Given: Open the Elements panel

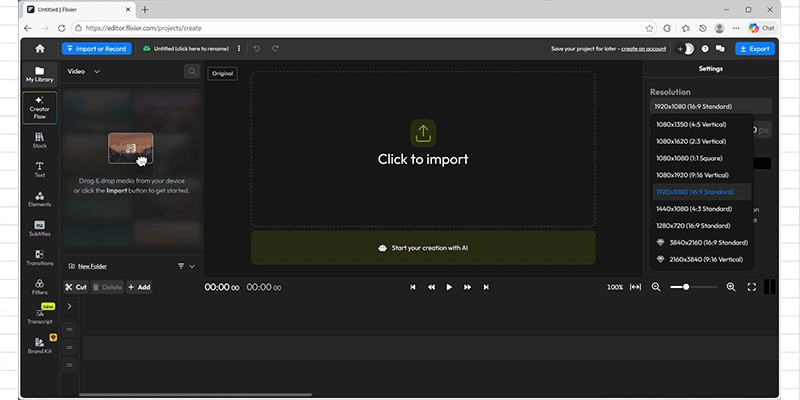Looking at the screenshot, I should coord(40,199).
